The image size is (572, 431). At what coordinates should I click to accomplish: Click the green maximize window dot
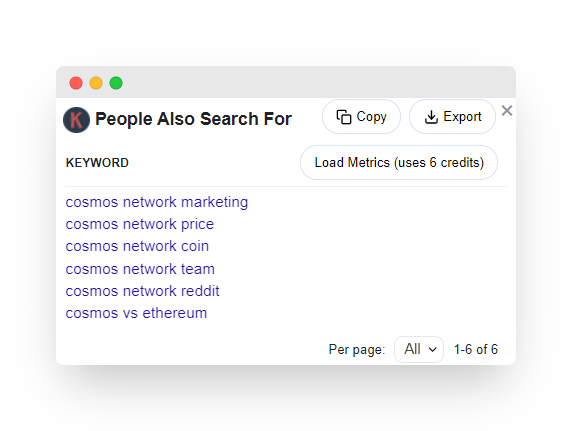click(116, 83)
